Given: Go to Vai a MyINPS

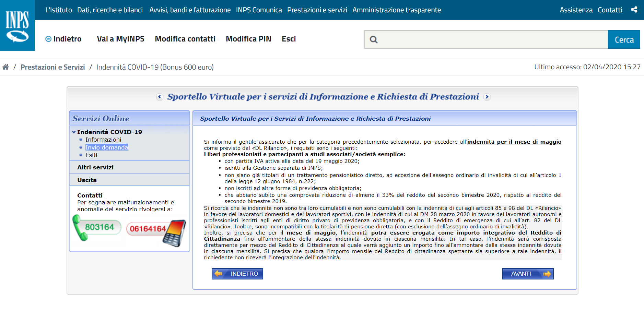Looking at the screenshot, I should click(x=121, y=39).
